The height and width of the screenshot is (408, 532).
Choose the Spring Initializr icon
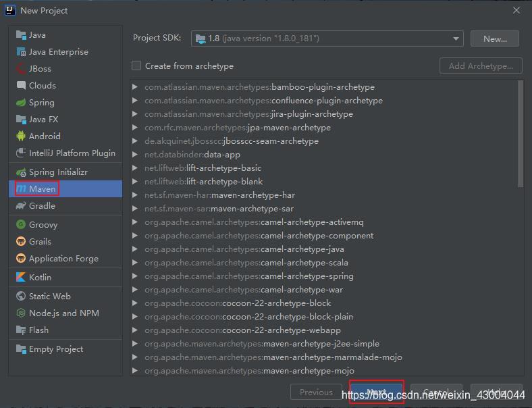click(x=21, y=172)
